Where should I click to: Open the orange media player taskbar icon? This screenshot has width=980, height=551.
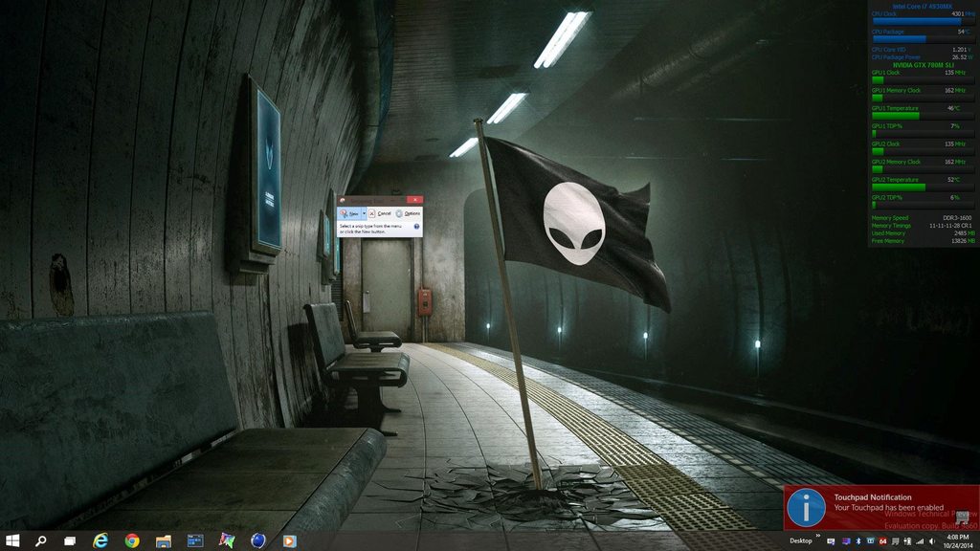tap(289, 541)
